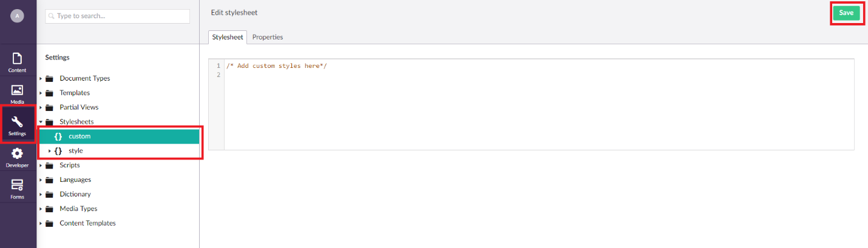Open the Languages tree item
This screenshot has height=248, width=868.
tap(75, 180)
